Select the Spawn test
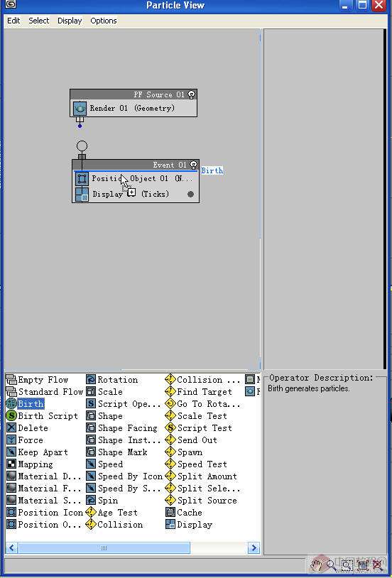Image resolution: width=392 pixels, height=578 pixels. click(x=184, y=452)
